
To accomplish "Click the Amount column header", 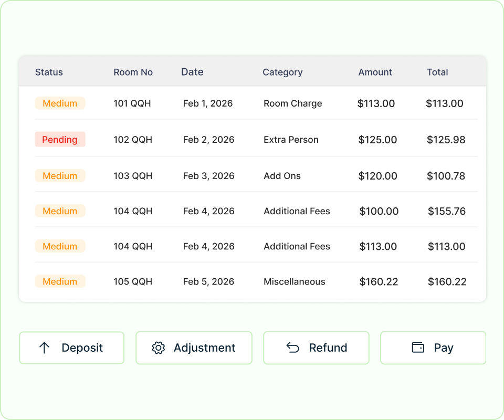I will (375, 72).
